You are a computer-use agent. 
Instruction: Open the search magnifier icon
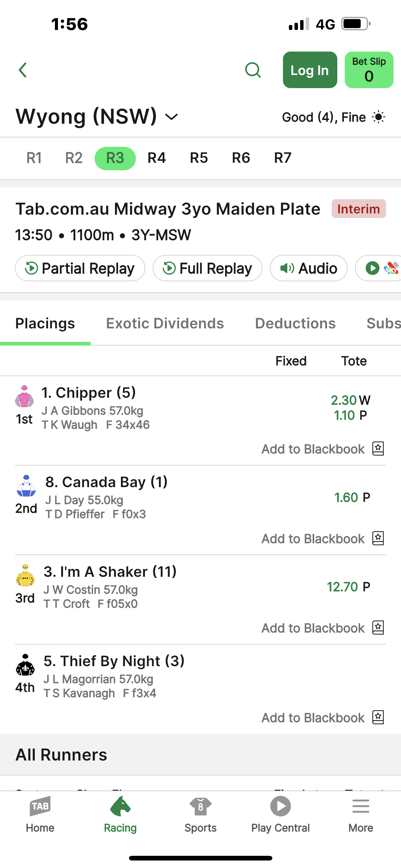pos(253,70)
